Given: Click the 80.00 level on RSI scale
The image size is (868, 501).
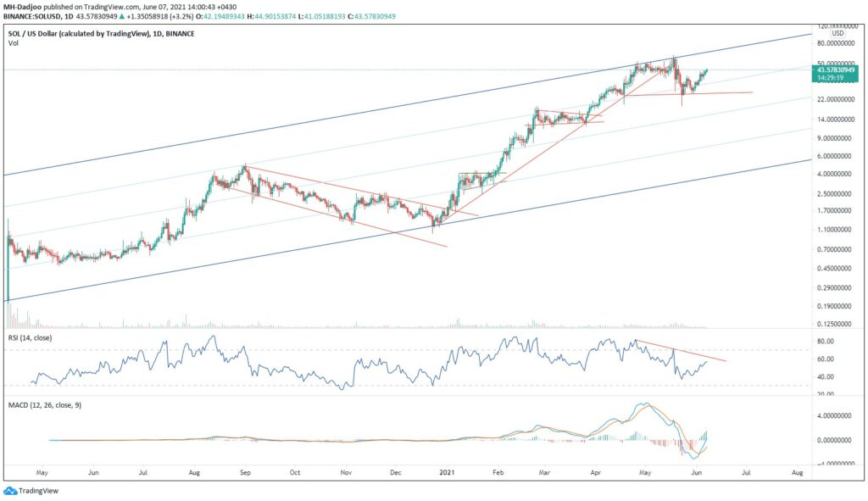Looking at the screenshot, I should coord(826,341).
